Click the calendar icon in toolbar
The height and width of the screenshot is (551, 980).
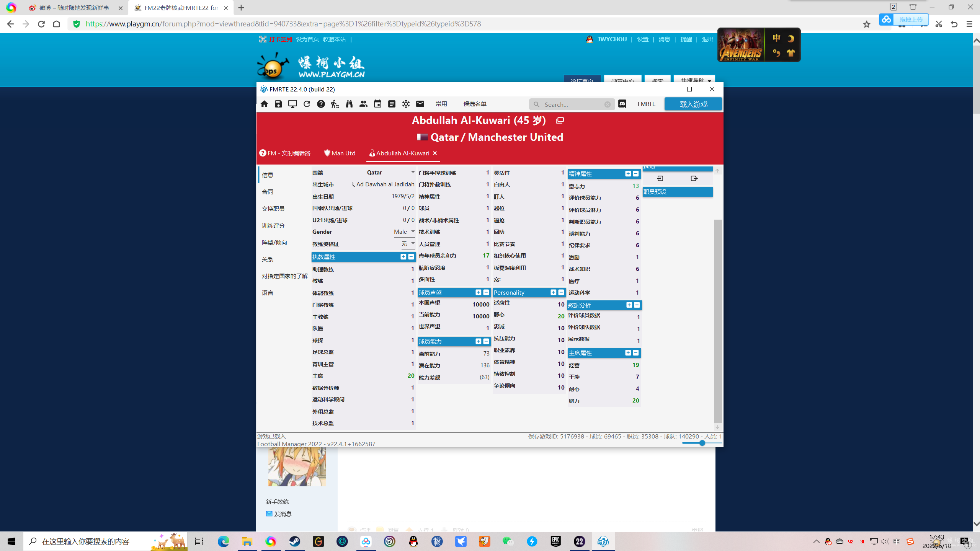click(377, 104)
